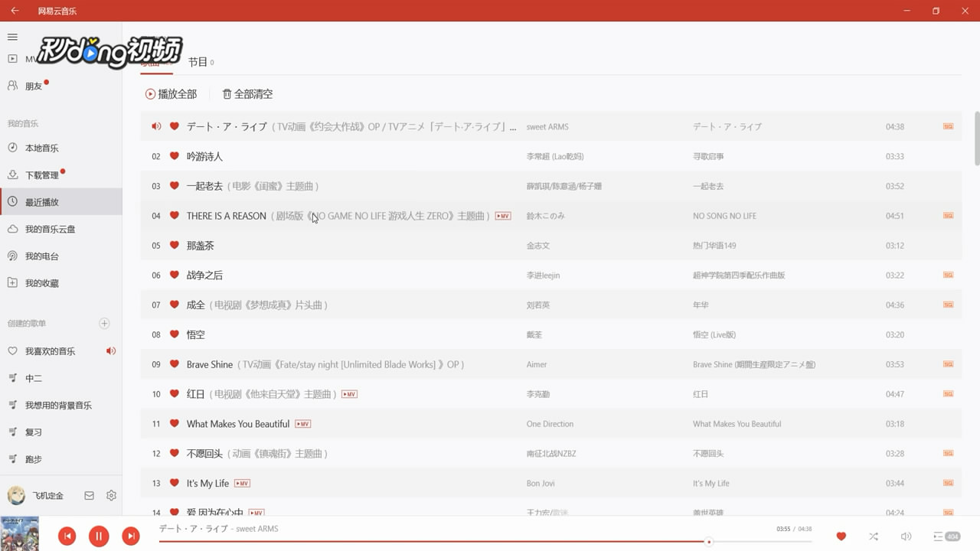Click SQ badge on first playing song row
980x551 pixels.
coord(948,126)
